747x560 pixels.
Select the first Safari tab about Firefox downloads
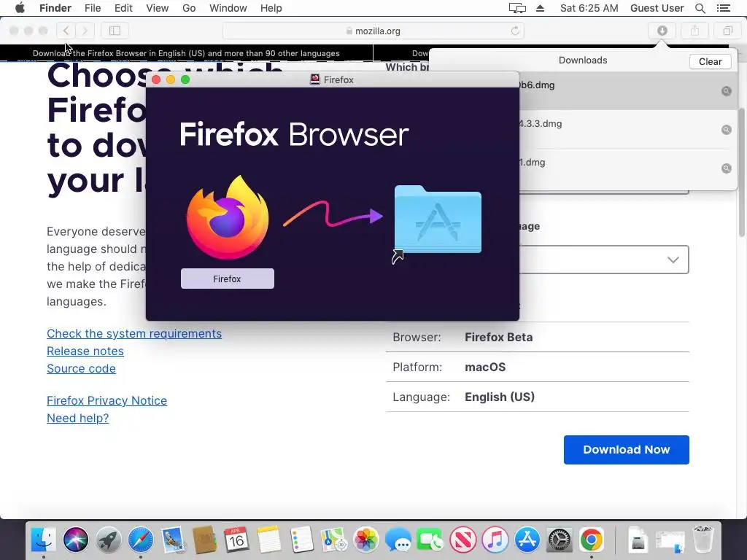186,53
